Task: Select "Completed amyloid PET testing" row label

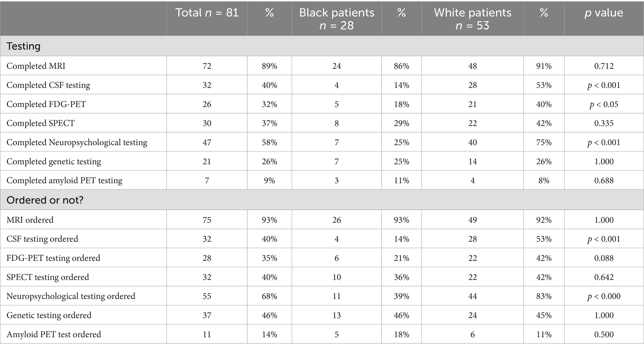Action: point(64,180)
